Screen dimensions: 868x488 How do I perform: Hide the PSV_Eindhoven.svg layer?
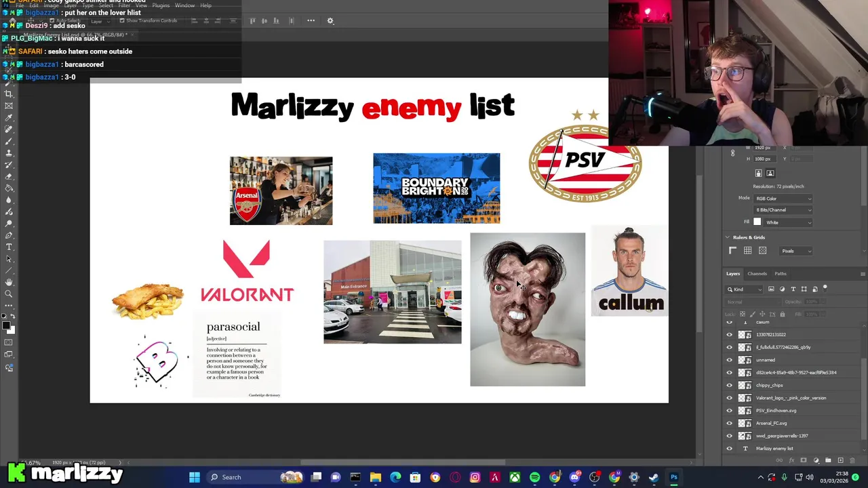(x=730, y=411)
